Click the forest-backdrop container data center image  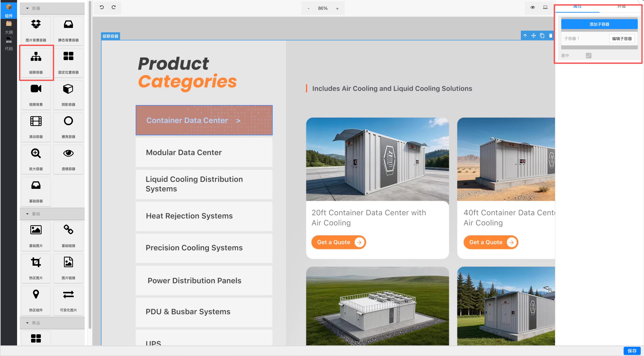pyautogui.click(x=506, y=306)
